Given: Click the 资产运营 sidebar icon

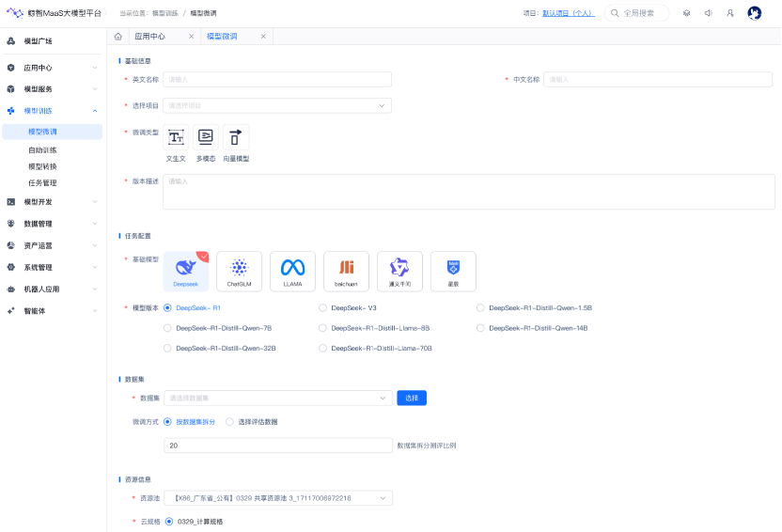Looking at the screenshot, I should click(11, 245).
